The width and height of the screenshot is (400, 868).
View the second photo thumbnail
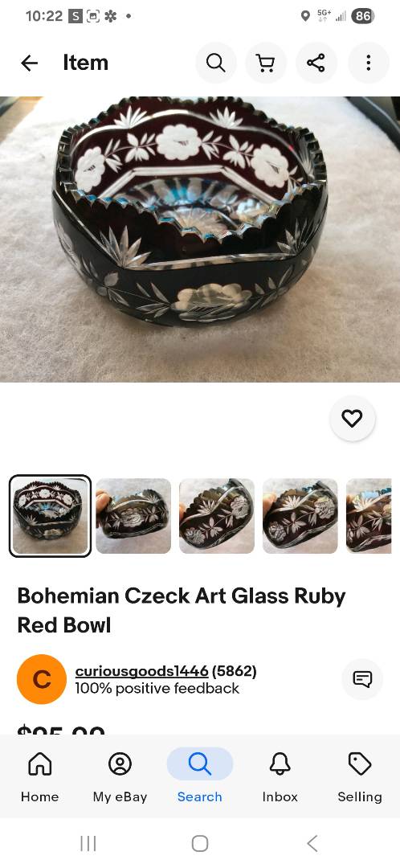pyautogui.click(x=133, y=516)
